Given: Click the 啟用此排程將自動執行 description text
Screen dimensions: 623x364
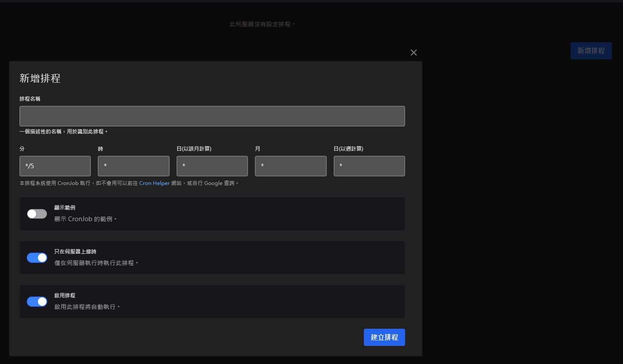Looking at the screenshot, I should (x=87, y=307).
